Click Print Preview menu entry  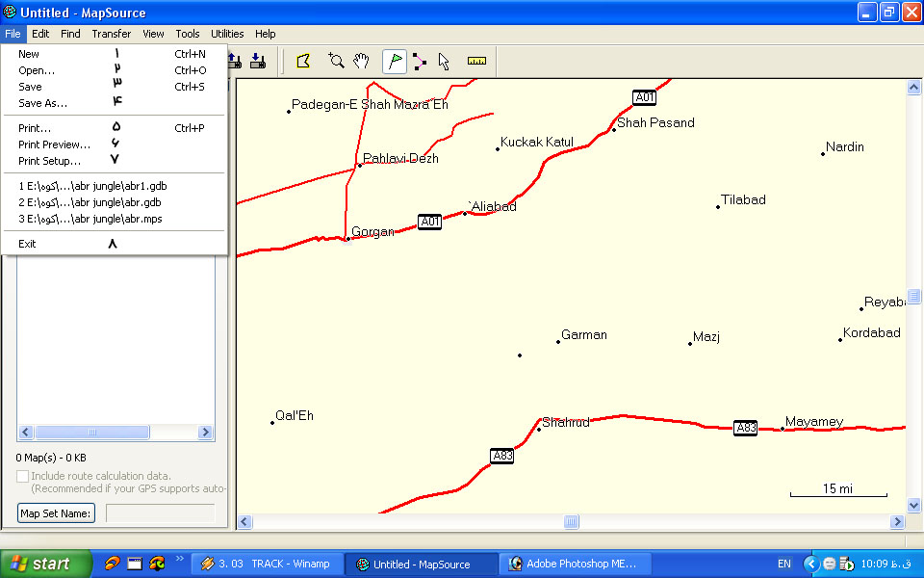(x=54, y=144)
